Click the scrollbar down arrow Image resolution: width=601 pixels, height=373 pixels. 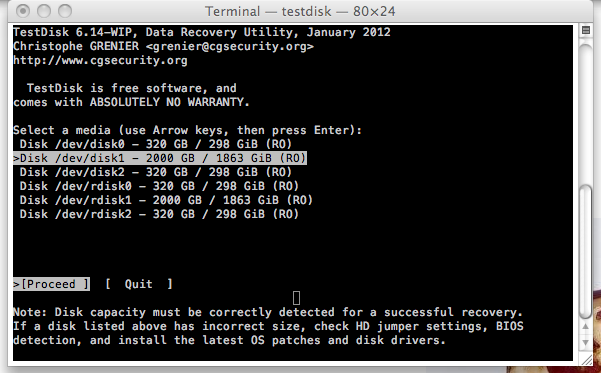(x=586, y=342)
